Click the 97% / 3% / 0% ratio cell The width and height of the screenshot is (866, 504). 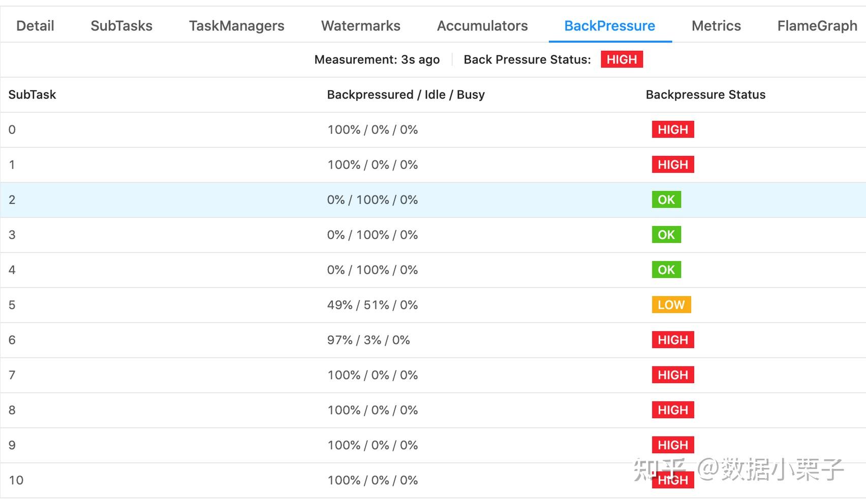[368, 340]
